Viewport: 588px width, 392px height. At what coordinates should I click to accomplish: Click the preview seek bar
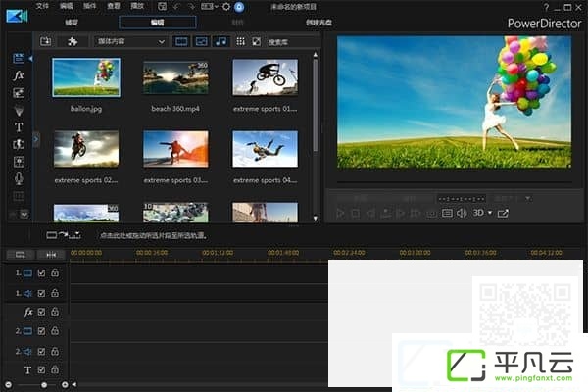[x=454, y=182]
